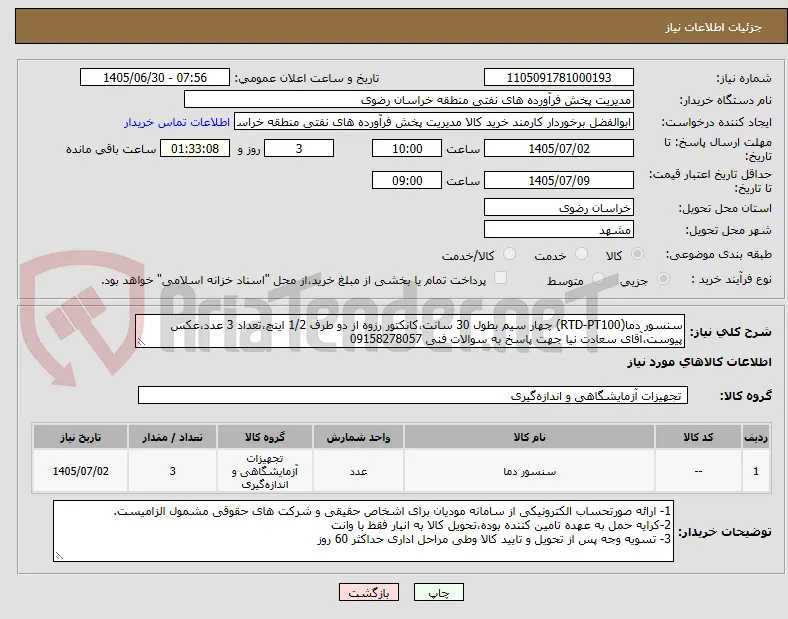
Task: Click the delivery province خراسان رضوی field
Action: (x=558, y=208)
